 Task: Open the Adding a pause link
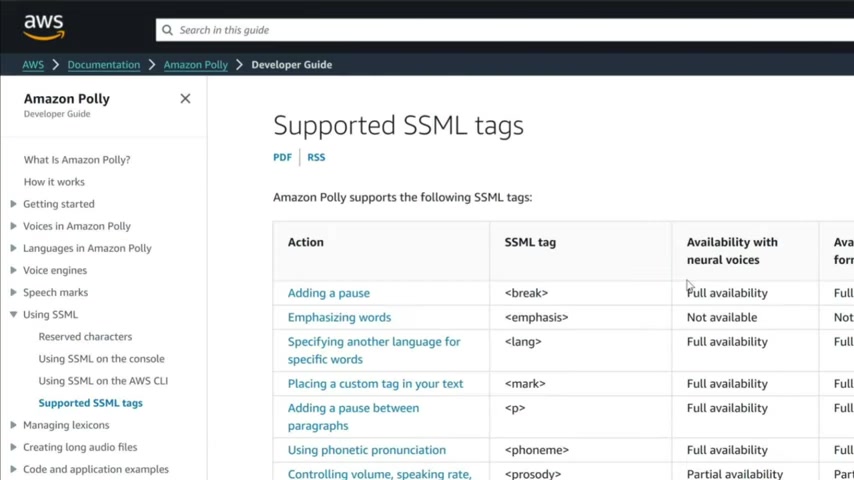tap(328, 293)
